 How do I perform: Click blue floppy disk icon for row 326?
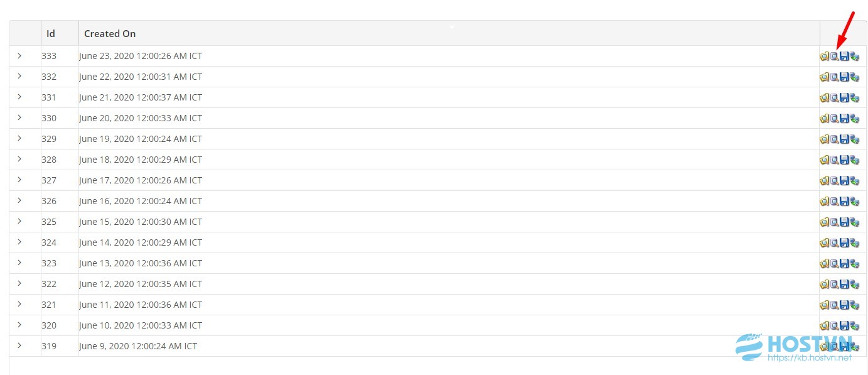[x=844, y=202]
